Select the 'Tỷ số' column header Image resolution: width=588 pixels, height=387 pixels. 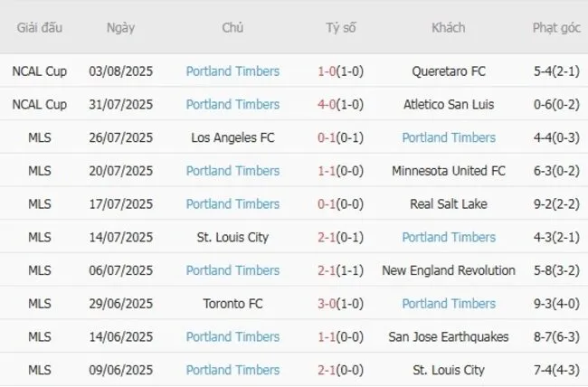tap(341, 27)
